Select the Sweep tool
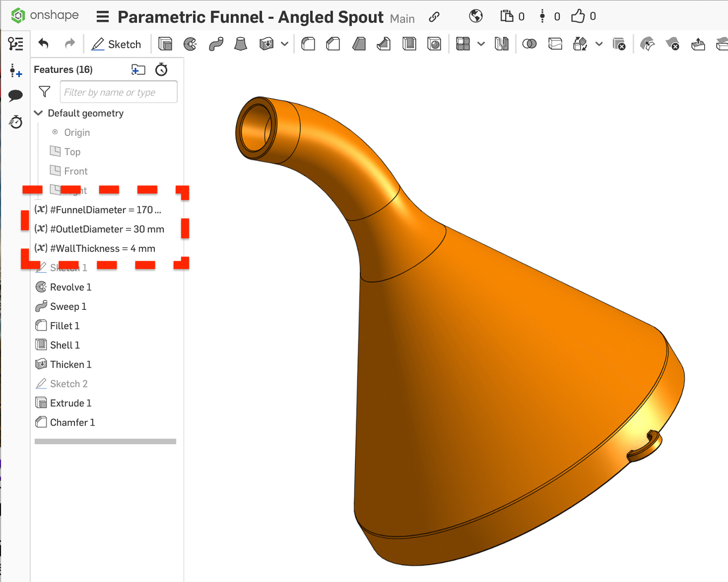Screen dimensions: 728x582 point(216,44)
